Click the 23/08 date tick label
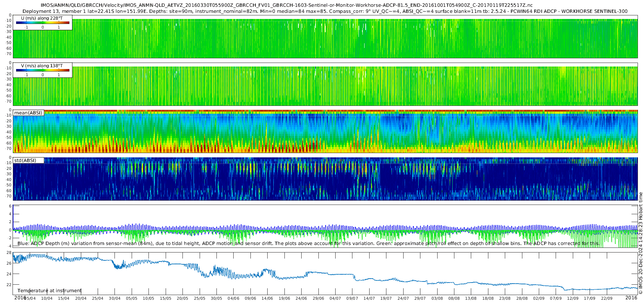Image resolution: width=644 pixels, height=304 pixels. pos(505,299)
